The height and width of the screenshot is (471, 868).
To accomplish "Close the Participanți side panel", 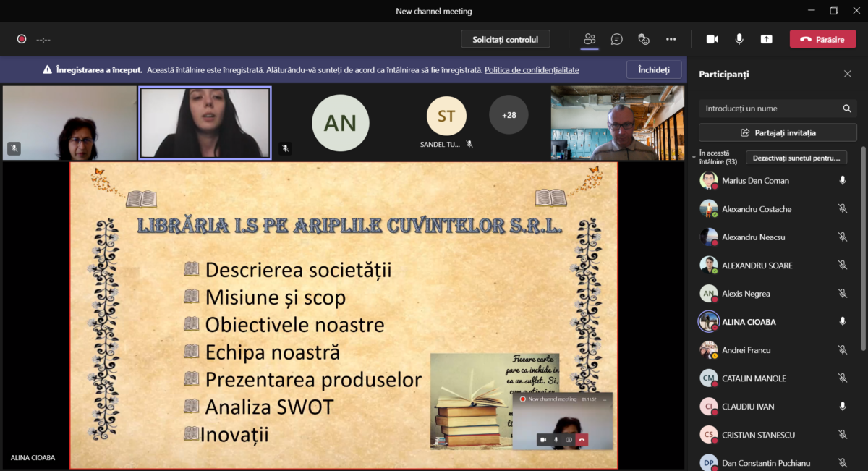I will point(847,74).
